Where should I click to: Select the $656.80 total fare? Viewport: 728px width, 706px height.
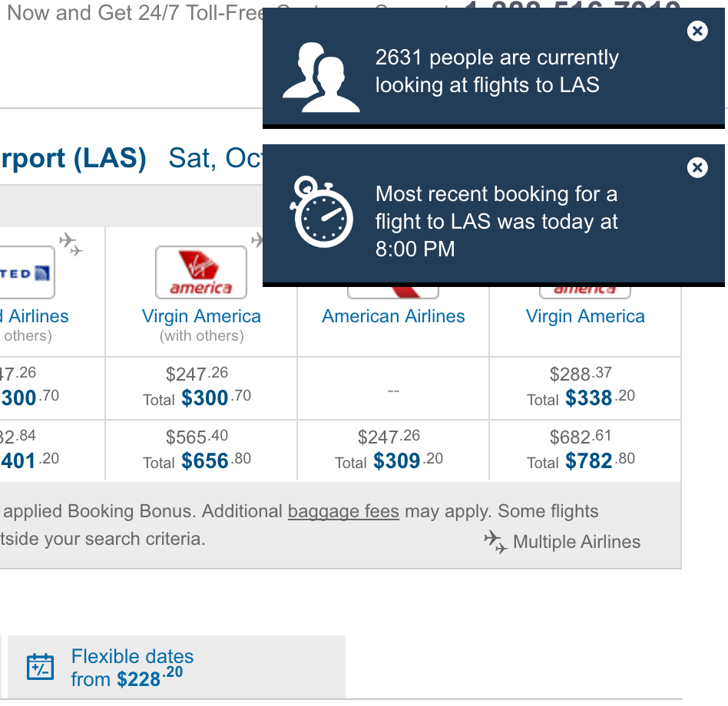[201, 450]
